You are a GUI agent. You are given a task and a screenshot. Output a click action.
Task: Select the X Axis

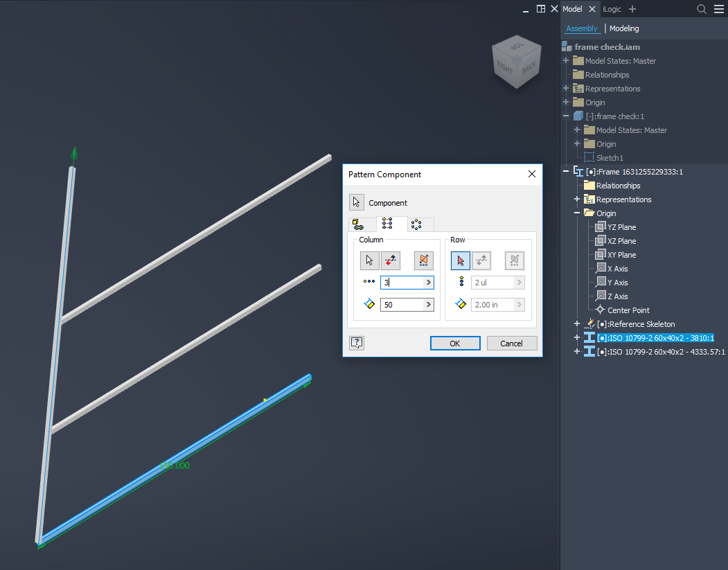(617, 269)
